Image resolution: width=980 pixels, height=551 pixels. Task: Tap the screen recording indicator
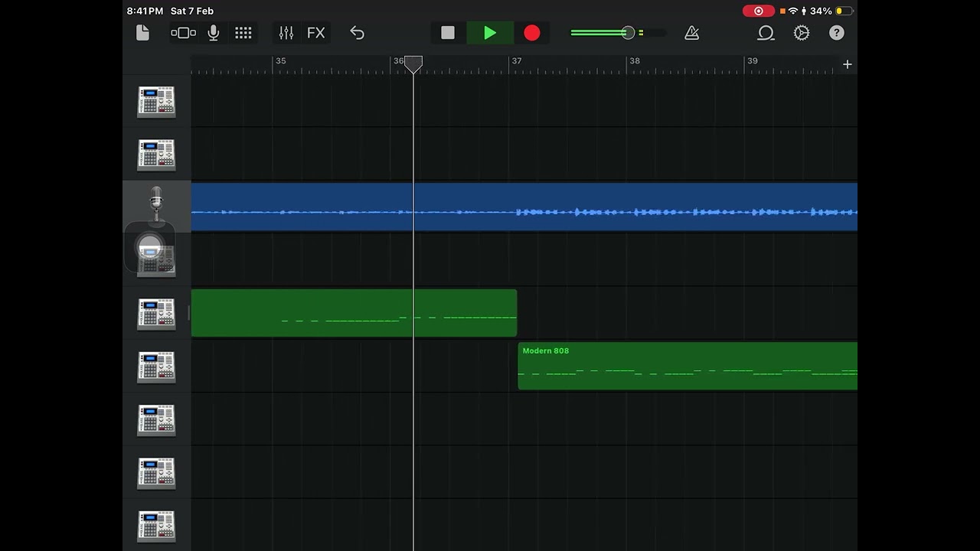[x=759, y=11]
